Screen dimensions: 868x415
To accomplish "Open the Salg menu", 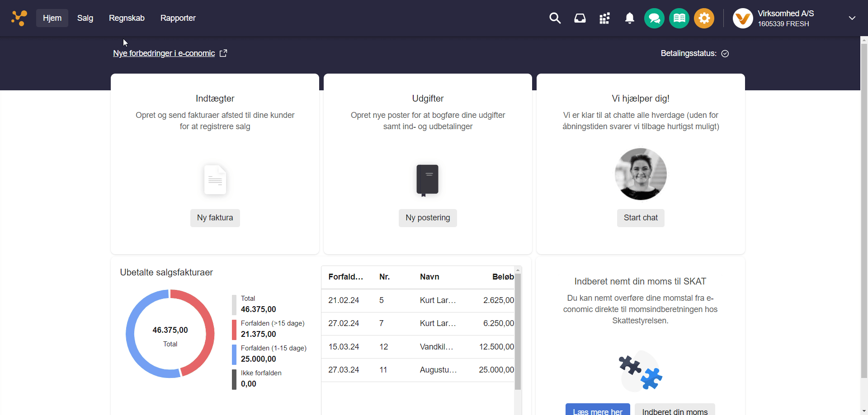I will (85, 18).
